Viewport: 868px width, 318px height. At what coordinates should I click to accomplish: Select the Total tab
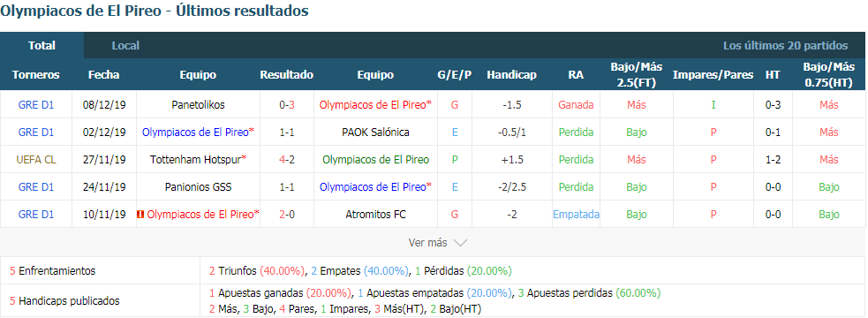[42, 45]
